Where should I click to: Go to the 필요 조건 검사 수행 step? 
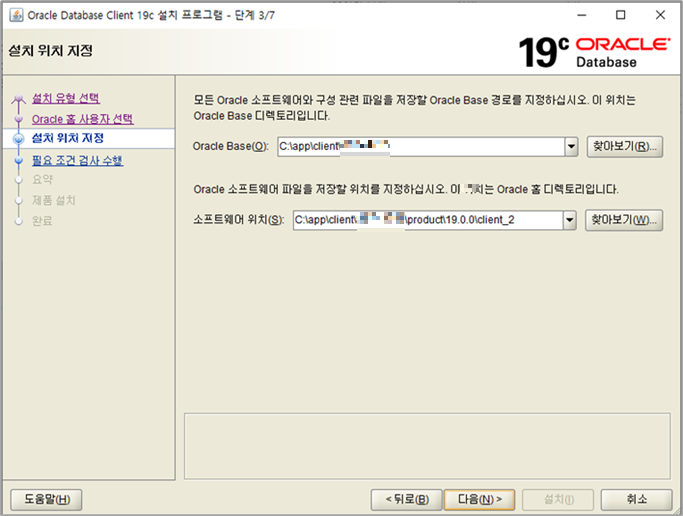(x=78, y=160)
